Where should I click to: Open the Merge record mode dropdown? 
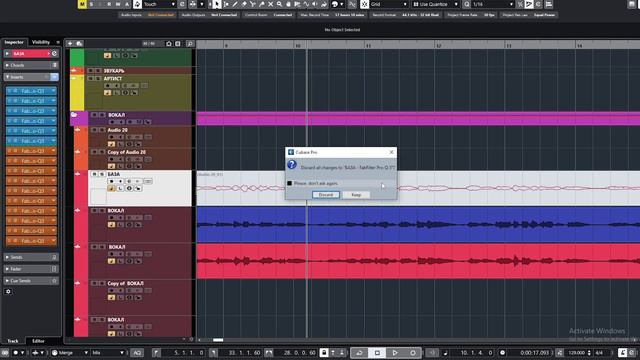(x=69, y=353)
